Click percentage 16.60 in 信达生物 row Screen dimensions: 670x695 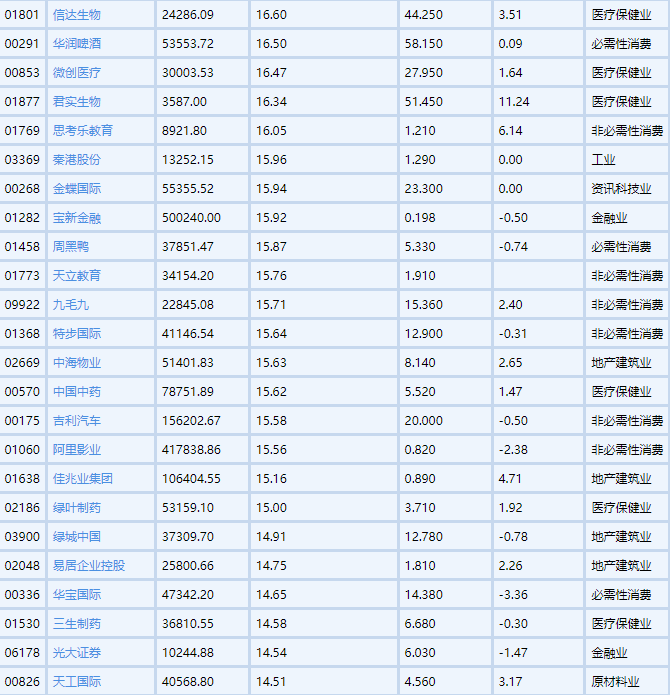click(x=271, y=15)
